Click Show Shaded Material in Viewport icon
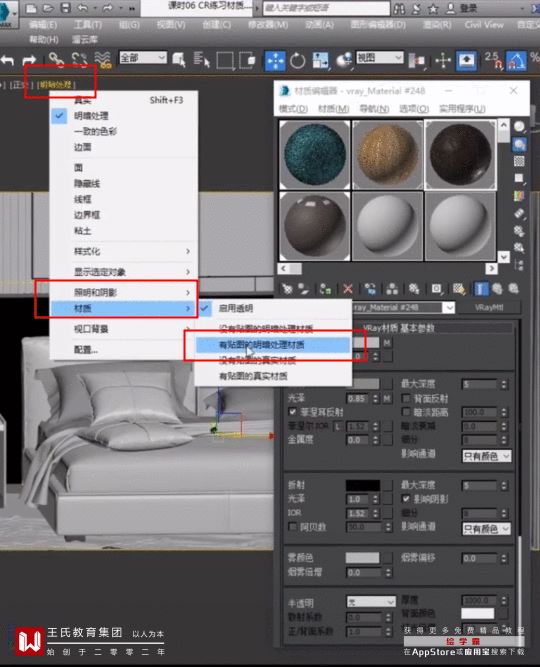The width and height of the screenshot is (540, 667). 459,289
